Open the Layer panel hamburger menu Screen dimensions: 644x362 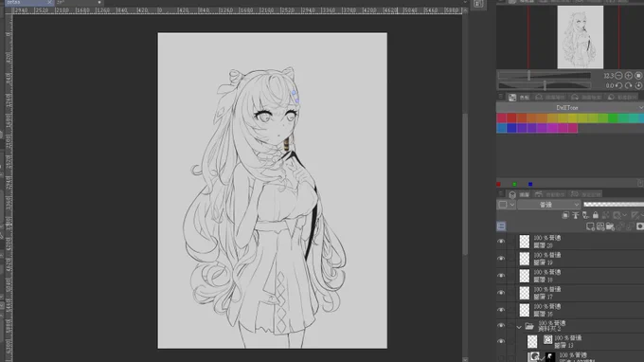(x=501, y=194)
